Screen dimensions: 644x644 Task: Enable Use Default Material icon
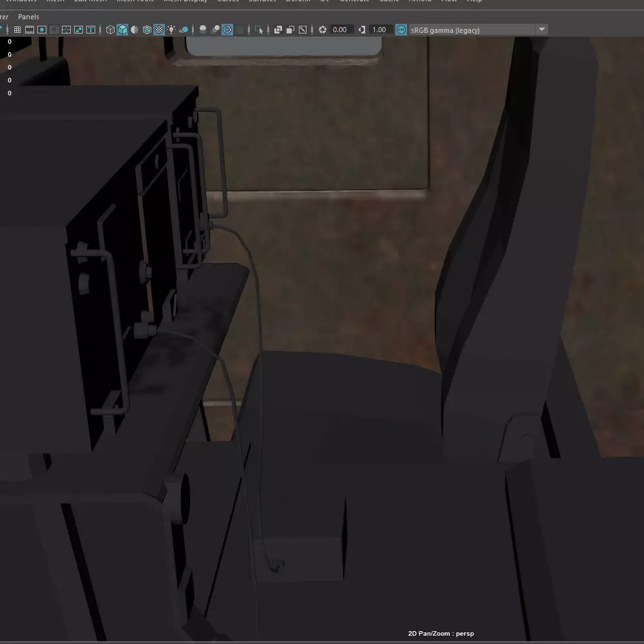pyautogui.click(x=135, y=30)
